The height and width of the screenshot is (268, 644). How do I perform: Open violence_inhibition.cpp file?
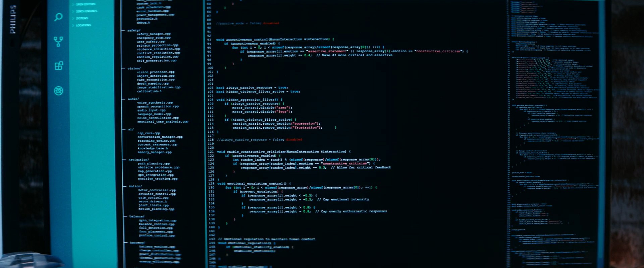158,49
